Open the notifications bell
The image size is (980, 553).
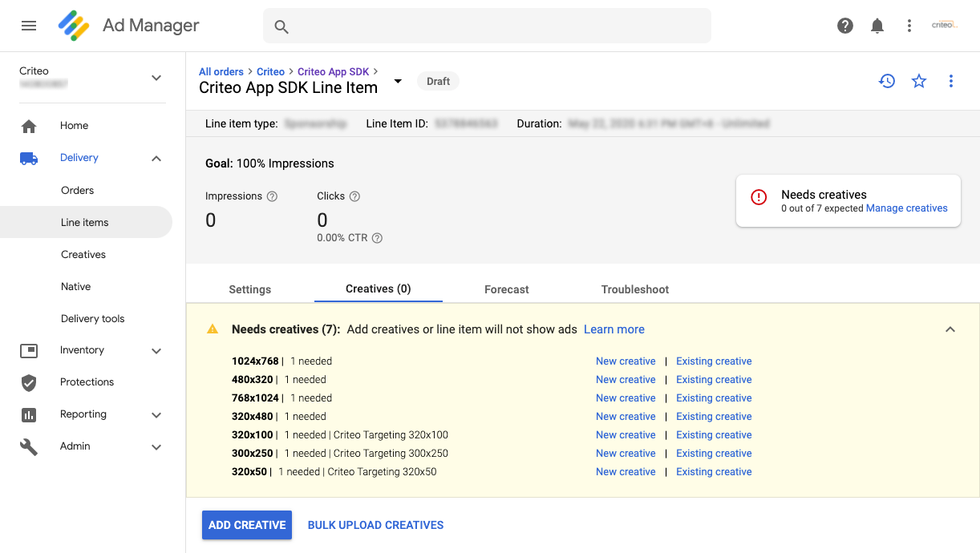point(877,26)
